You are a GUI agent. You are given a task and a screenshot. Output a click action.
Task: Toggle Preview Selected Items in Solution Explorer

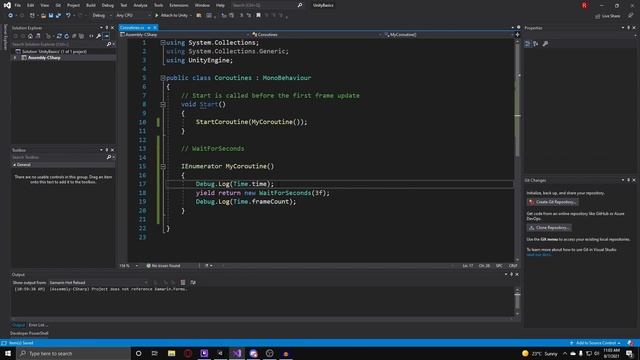106,36
